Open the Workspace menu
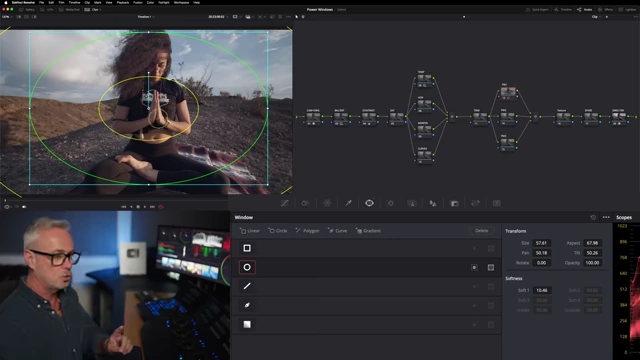This screenshot has width=640, height=360. tap(181, 2)
